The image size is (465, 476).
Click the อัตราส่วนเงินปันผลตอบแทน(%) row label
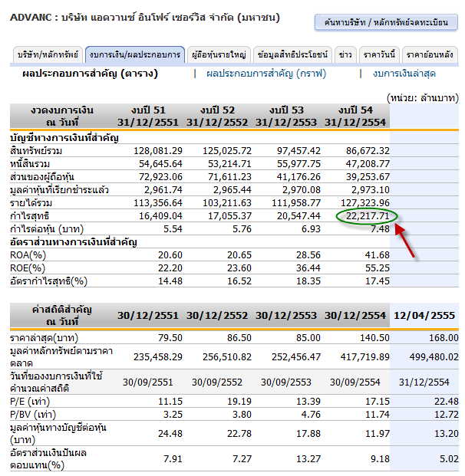[48, 459]
